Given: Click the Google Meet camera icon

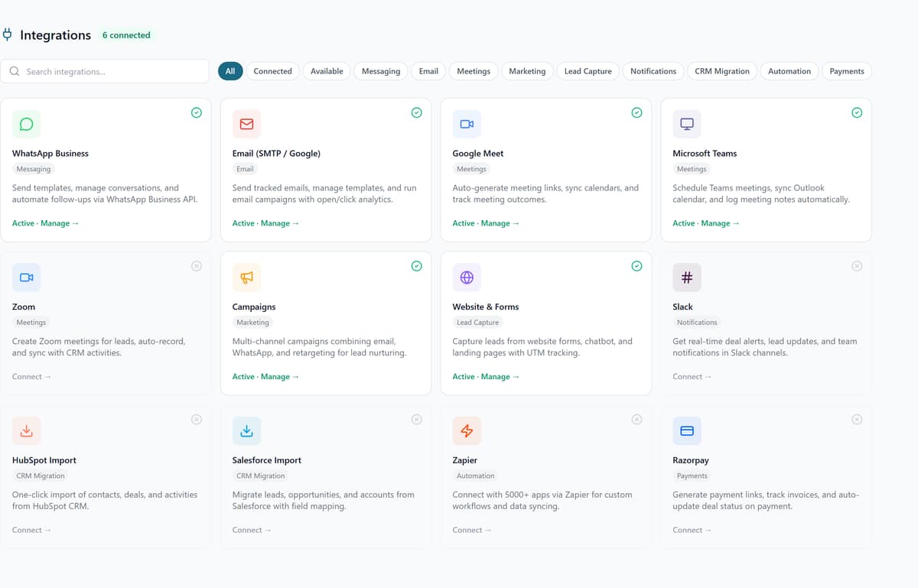Looking at the screenshot, I should tap(467, 124).
